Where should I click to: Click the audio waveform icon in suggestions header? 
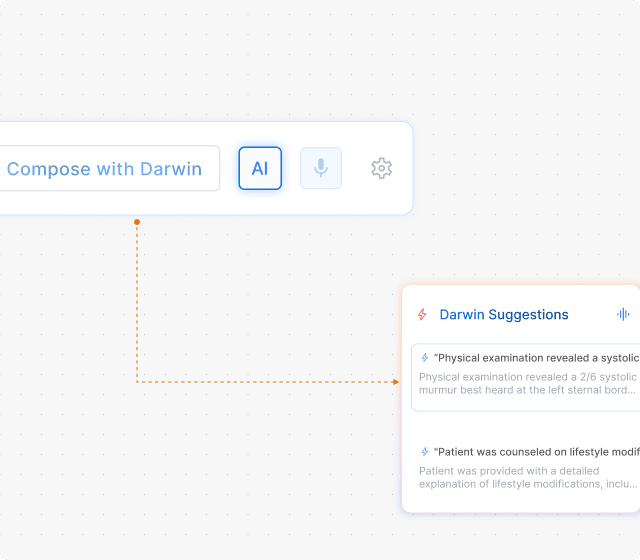coord(623,314)
